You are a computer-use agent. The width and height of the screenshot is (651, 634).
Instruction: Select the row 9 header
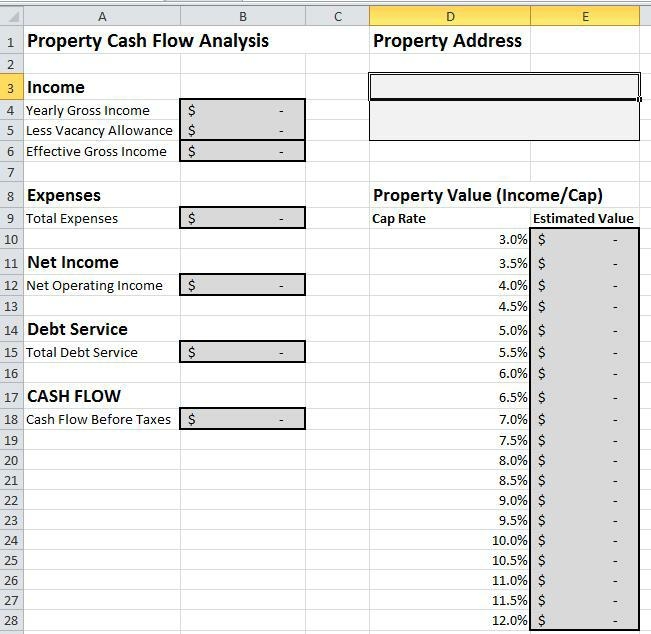point(11,218)
